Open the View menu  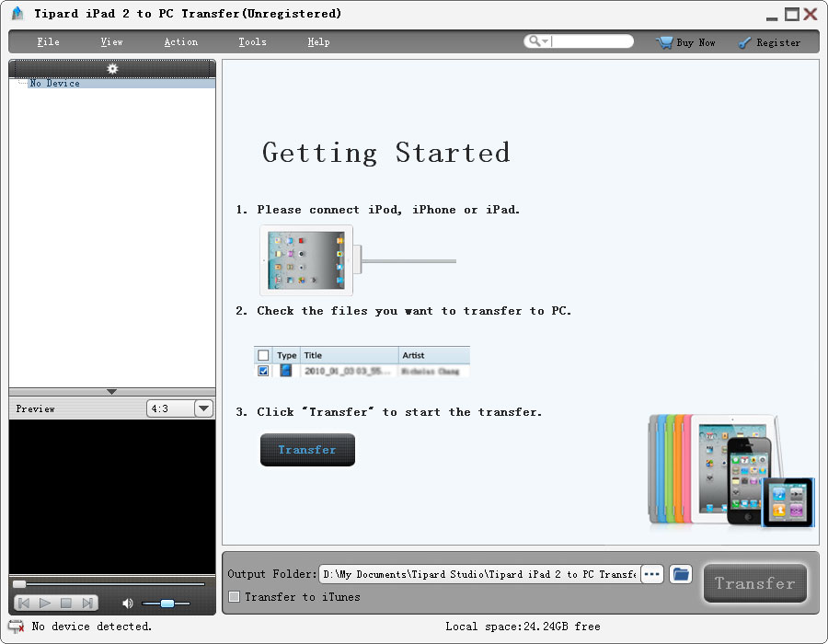(x=111, y=41)
